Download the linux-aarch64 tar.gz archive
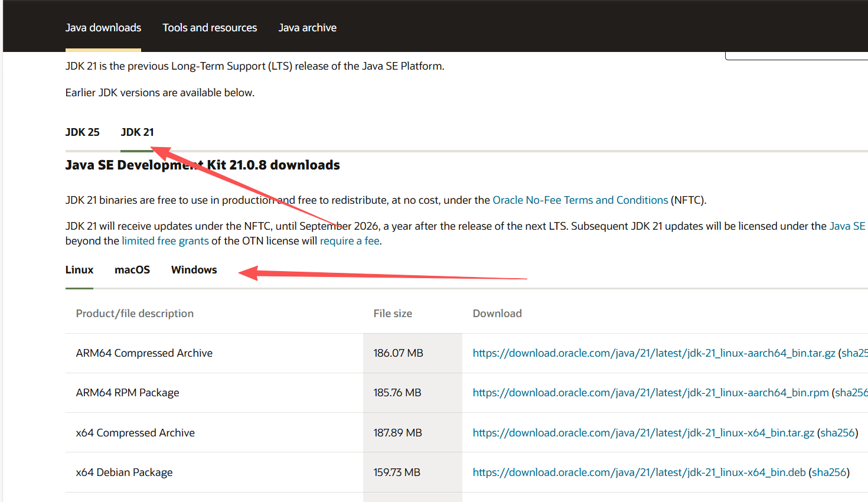Viewport: 868px width, 502px height. [x=654, y=353]
